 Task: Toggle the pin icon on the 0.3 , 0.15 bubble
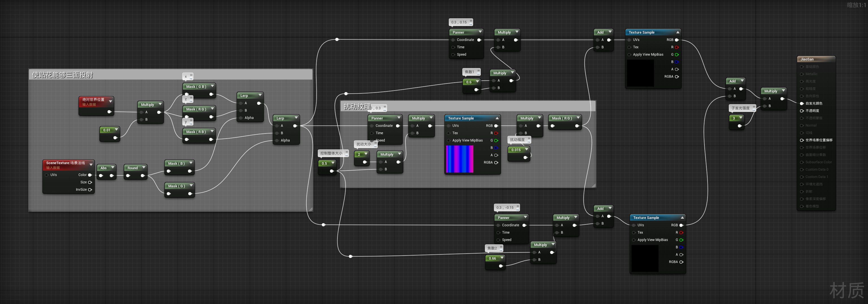click(471, 21)
